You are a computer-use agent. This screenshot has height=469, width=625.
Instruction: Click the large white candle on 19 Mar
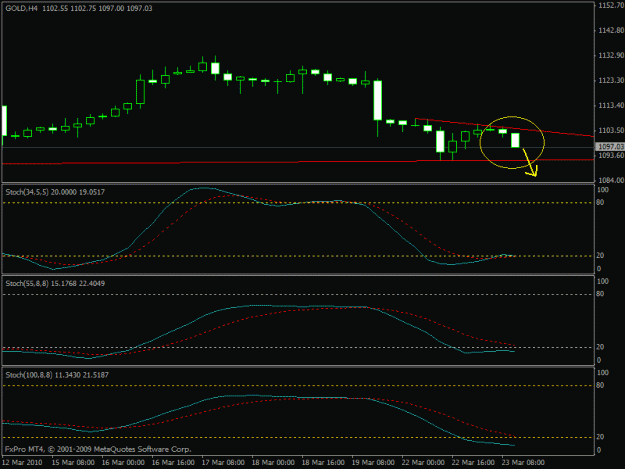coord(377,100)
